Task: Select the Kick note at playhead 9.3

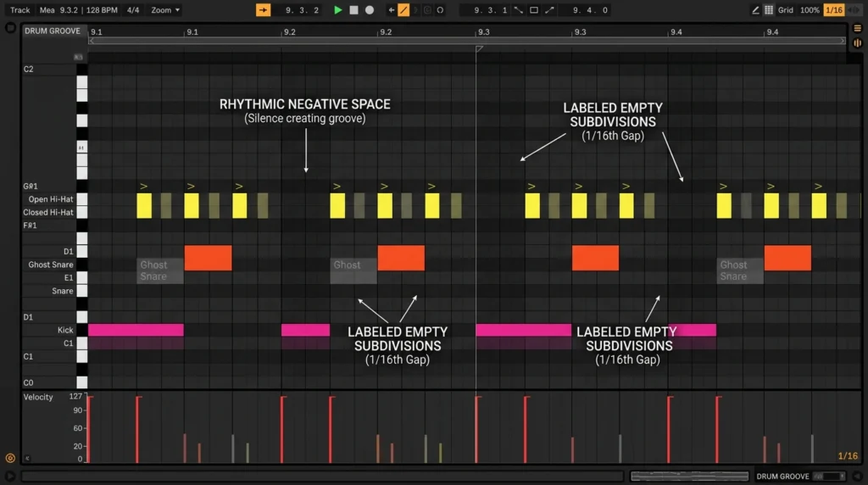Action: tap(523, 330)
